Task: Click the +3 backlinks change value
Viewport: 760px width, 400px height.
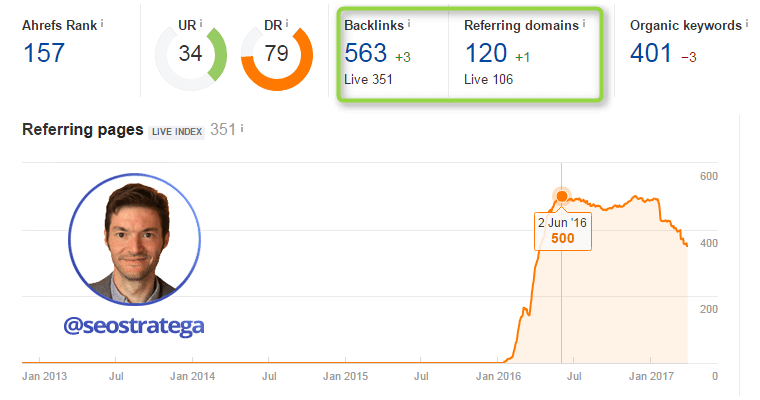Action: [403, 57]
